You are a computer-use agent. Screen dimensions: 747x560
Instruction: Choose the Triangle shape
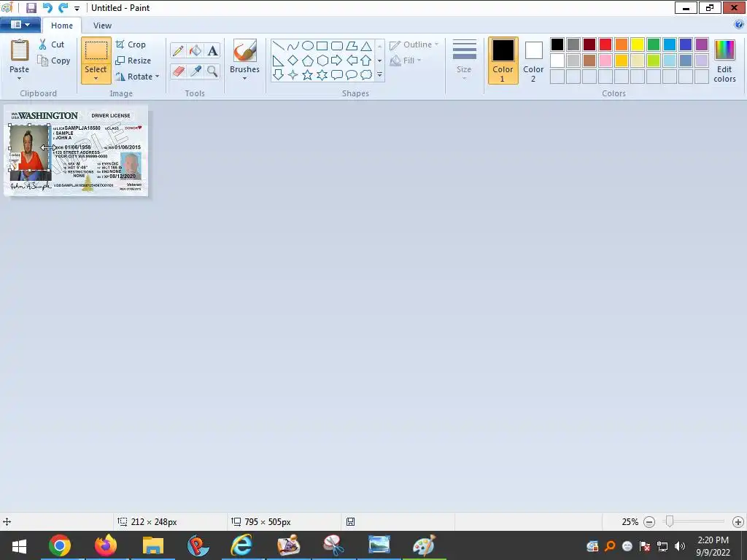(x=366, y=46)
